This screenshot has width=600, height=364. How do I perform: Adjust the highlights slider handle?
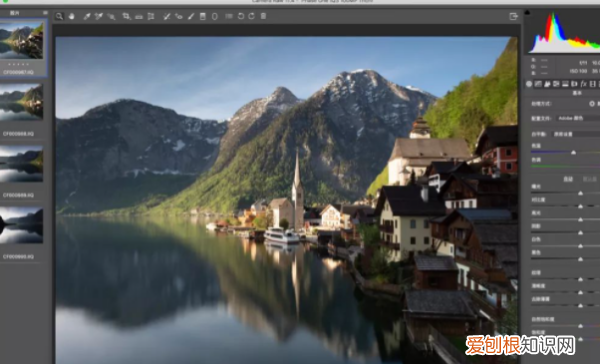[580, 220]
